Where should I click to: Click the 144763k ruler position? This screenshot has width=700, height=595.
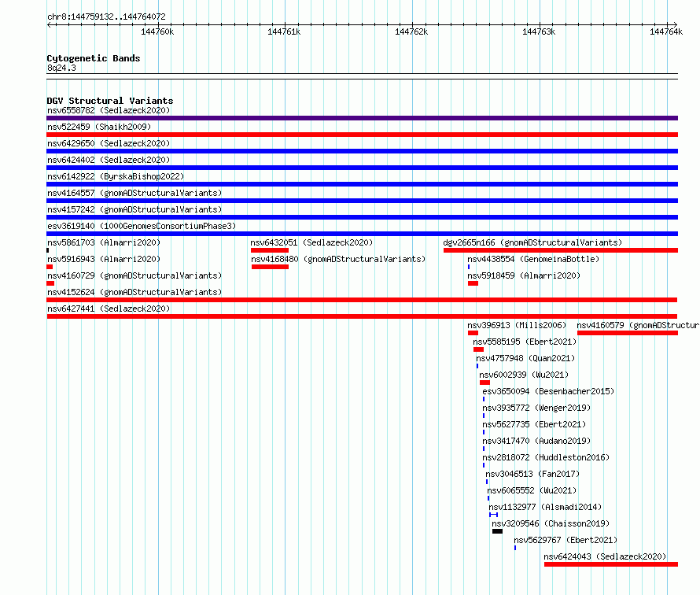[x=539, y=31]
